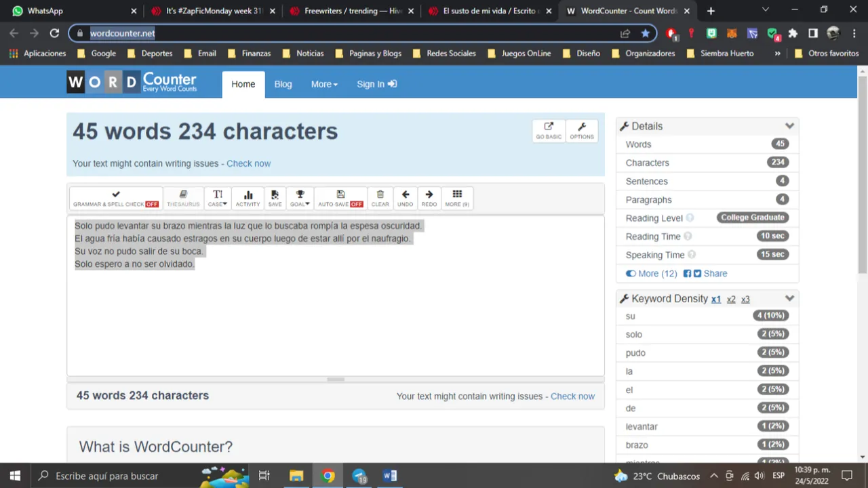Click bottom Check now link
The width and height of the screenshot is (868, 488).
572,396
